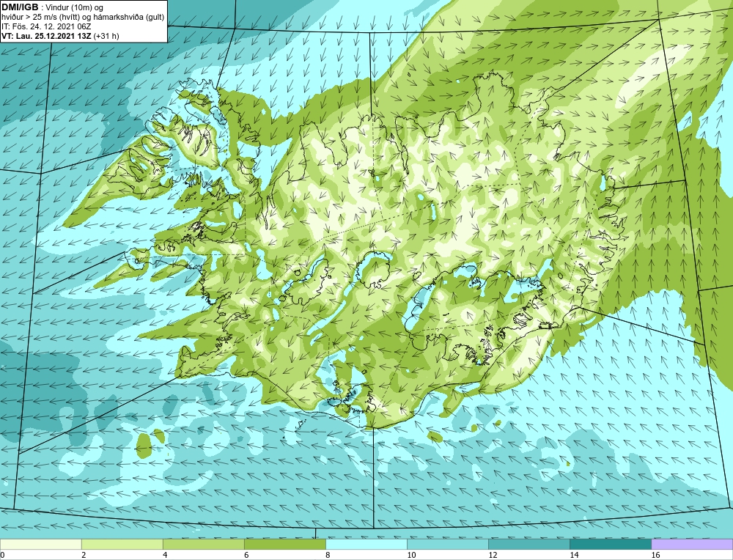Click the 2–4 m/s light green legend swatch
Viewport: 733px width, 560px height.
[122, 544]
